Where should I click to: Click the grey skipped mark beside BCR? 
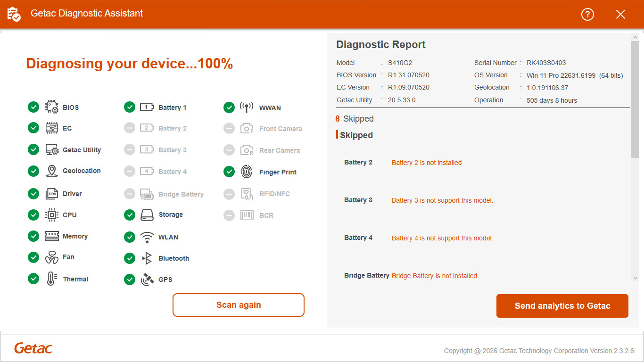click(229, 215)
